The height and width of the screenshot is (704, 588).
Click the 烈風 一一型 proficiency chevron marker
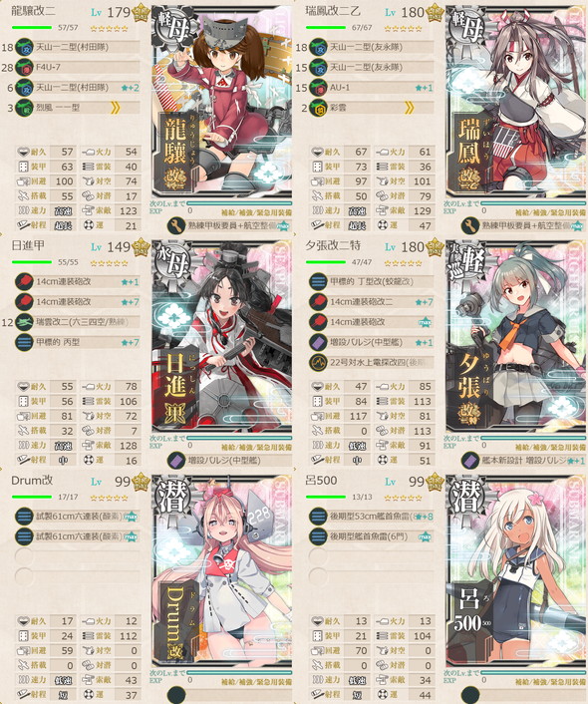click(x=115, y=108)
